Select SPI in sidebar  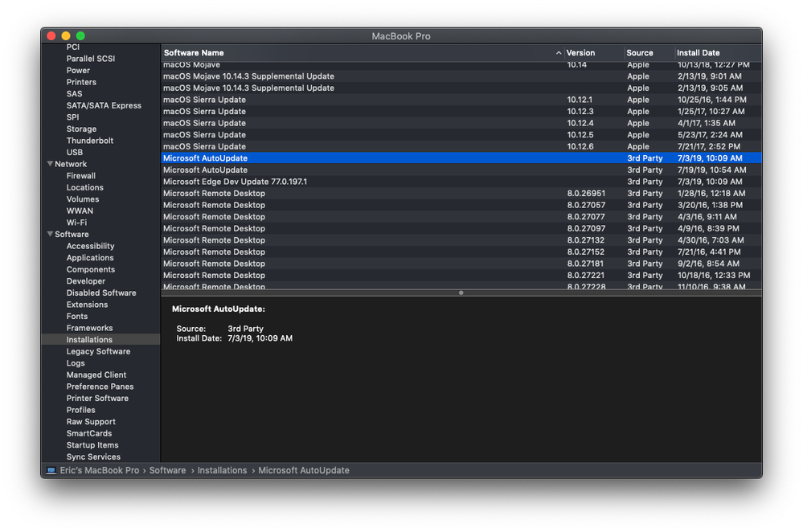click(72, 117)
